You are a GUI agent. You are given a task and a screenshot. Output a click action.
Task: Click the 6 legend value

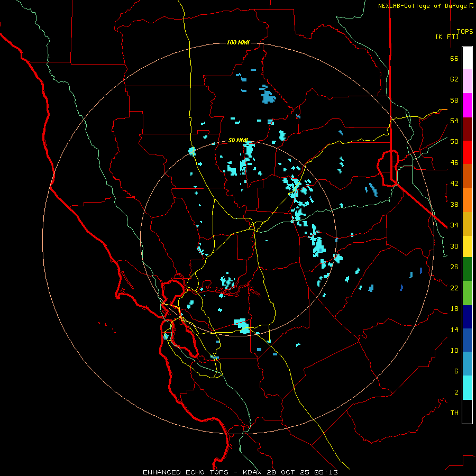456,371
